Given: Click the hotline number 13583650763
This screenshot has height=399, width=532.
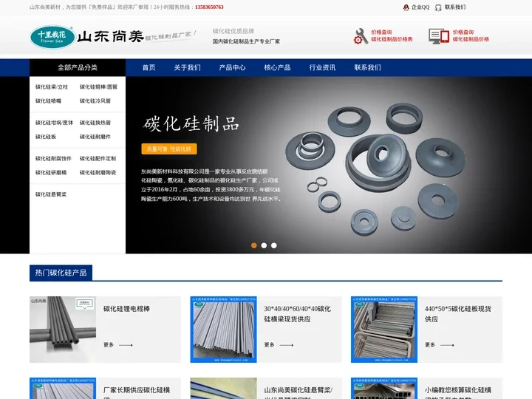Looking at the screenshot, I should coord(209,7).
